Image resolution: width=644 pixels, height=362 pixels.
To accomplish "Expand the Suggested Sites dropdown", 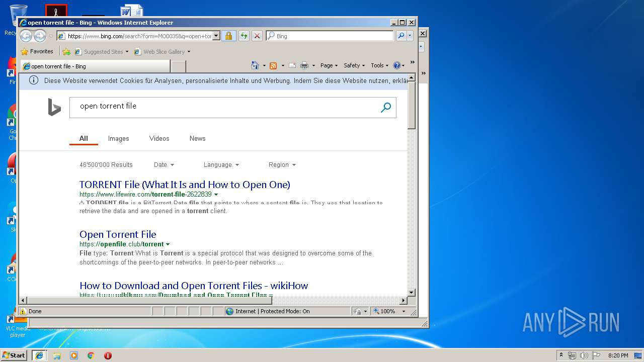I will 127,51.
